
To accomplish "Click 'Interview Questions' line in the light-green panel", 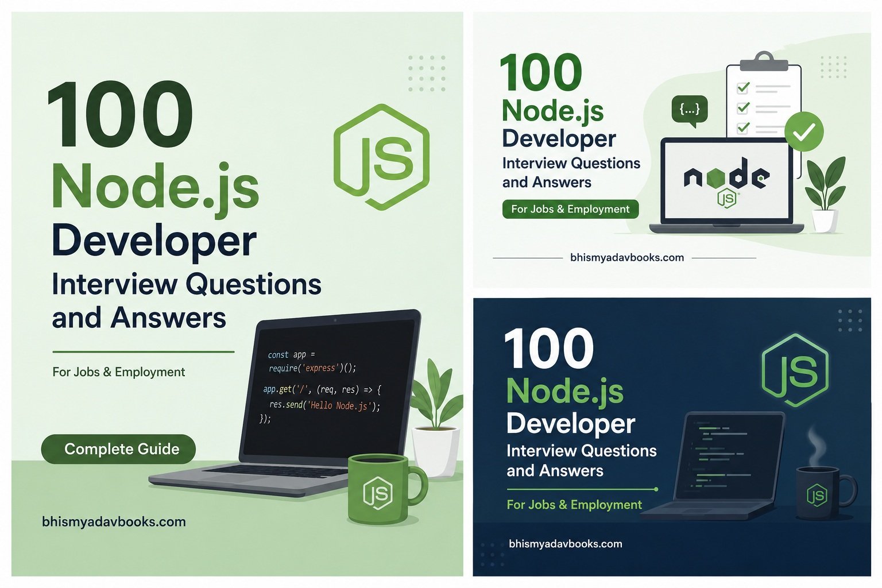I will click(x=187, y=284).
